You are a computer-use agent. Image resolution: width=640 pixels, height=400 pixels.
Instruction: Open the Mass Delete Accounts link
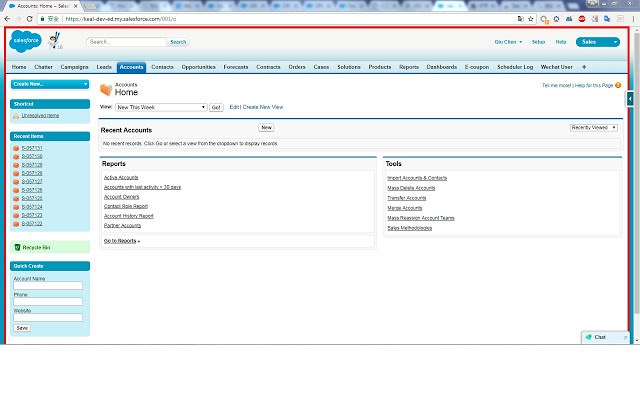coord(411,188)
